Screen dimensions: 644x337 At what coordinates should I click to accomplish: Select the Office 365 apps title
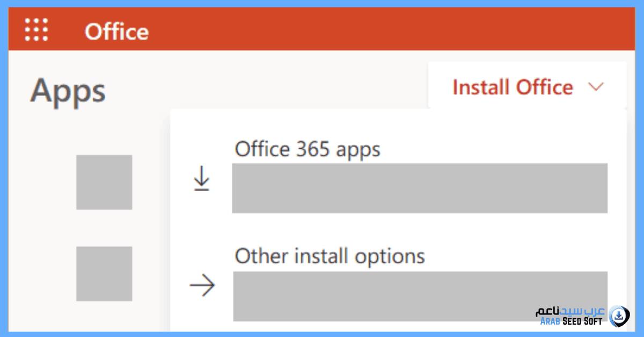(308, 149)
